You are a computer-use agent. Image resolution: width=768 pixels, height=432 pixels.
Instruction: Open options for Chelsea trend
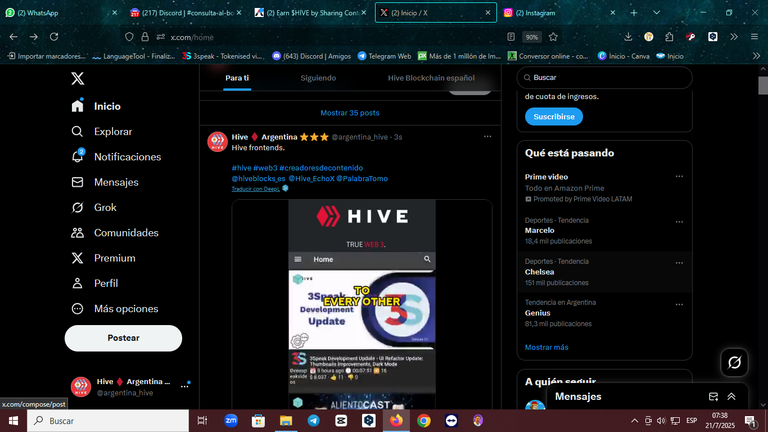679,263
